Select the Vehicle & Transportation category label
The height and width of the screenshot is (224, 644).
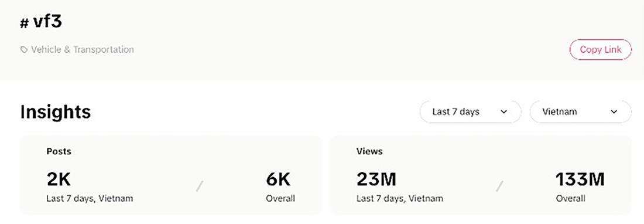coord(82,50)
